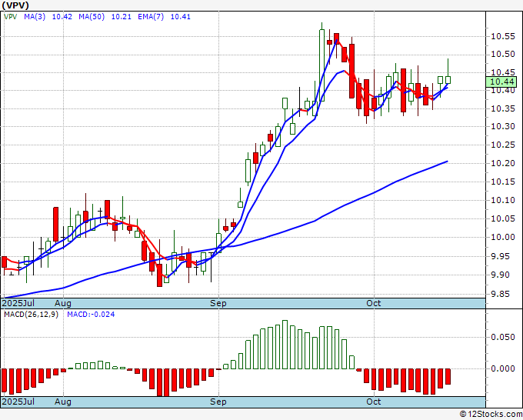This screenshot has height=420, width=523.
Task: Click Aug on the MACD time axis
Action: point(63,402)
